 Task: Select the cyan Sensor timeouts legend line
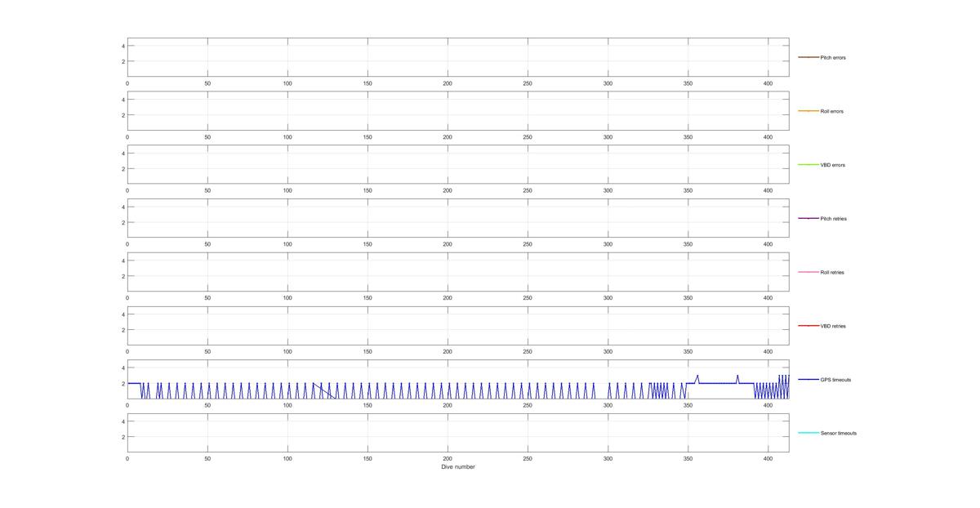click(808, 433)
